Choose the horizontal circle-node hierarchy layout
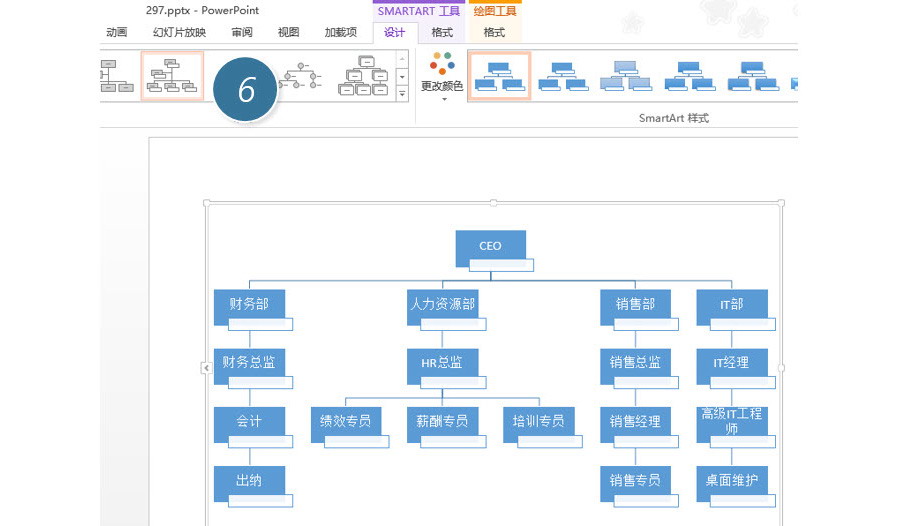This screenshot has height=526, width=900. [x=300, y=77]
